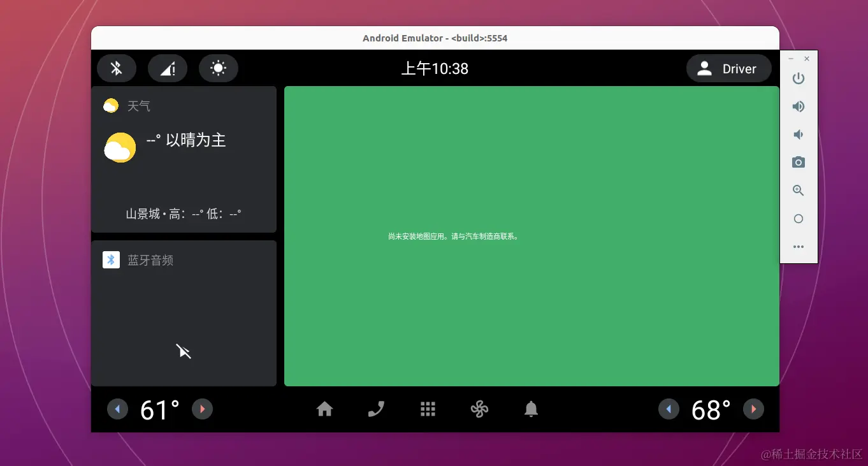Image resolution: width=868 pixels, height=466 pixels.
Task: Open the app launcher grid icon
Action: [428, 409]
